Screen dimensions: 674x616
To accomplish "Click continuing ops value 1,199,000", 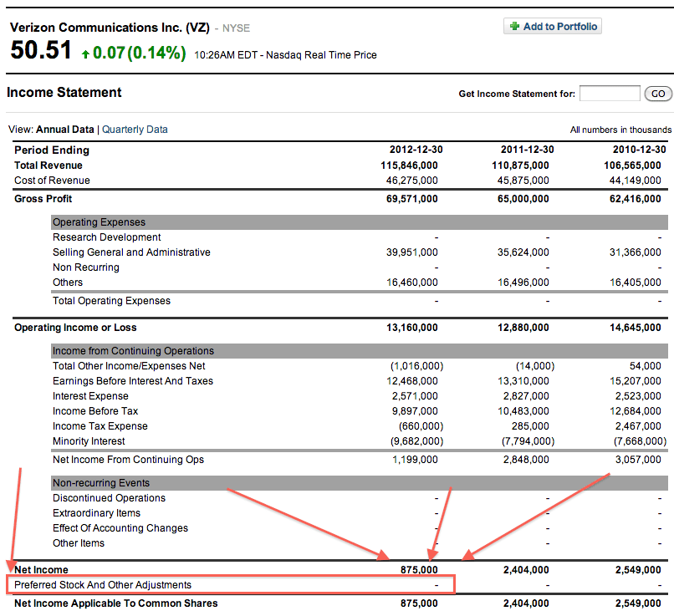I will click(x=415, y=460).
